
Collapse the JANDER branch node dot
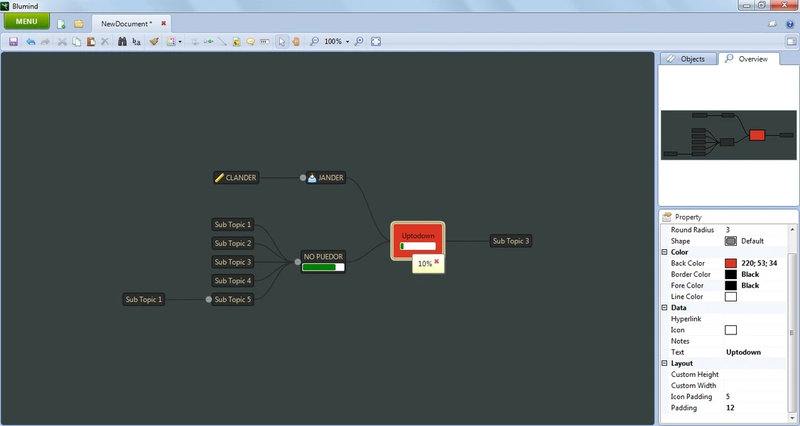pos(303,178)
